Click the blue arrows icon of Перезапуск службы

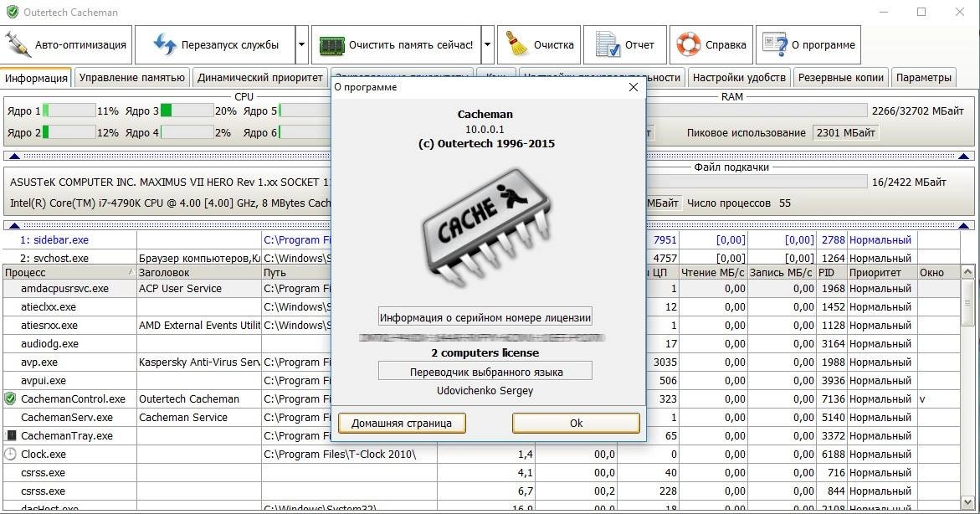164,44
